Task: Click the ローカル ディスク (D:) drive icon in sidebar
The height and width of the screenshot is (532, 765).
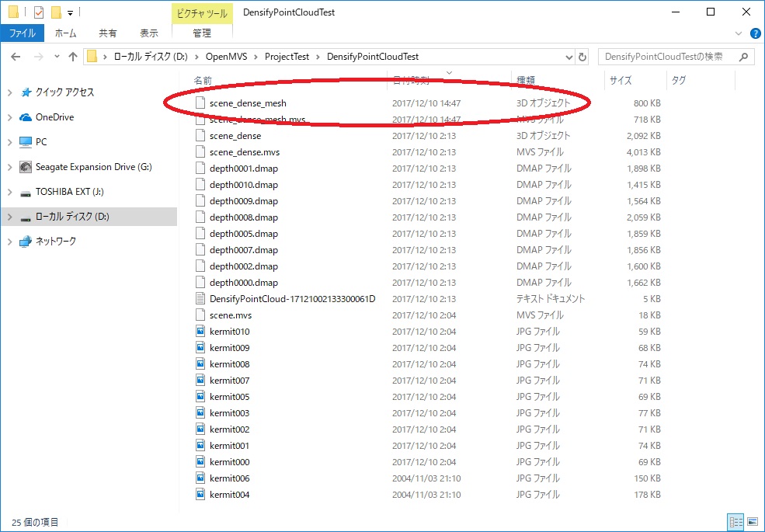Action: (x=26, y=217)
